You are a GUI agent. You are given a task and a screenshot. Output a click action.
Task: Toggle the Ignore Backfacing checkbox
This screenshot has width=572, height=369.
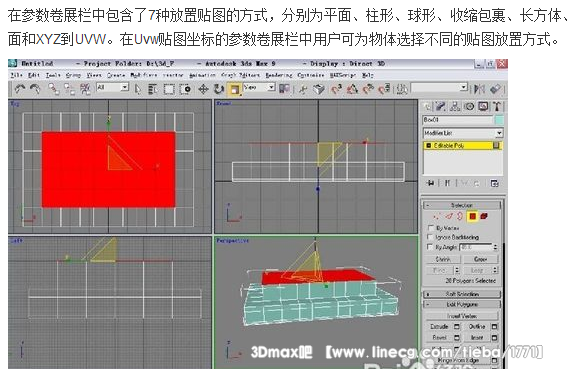point(430,237)
